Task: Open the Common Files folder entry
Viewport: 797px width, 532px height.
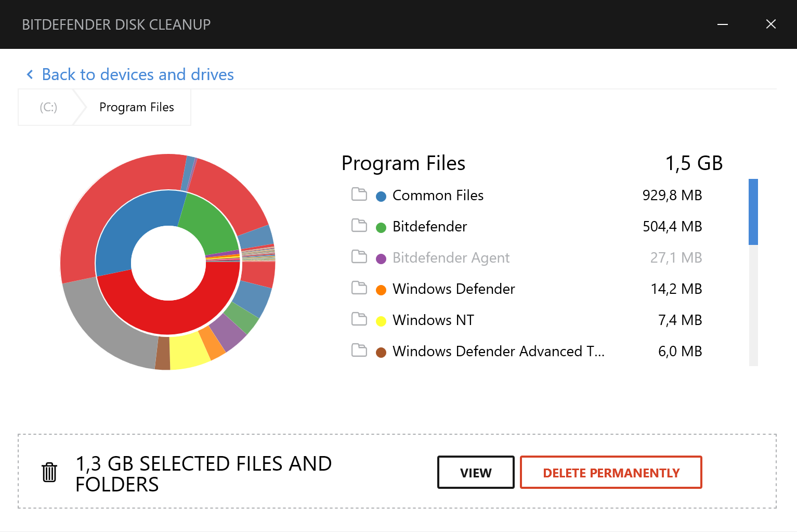Action: 438,196
